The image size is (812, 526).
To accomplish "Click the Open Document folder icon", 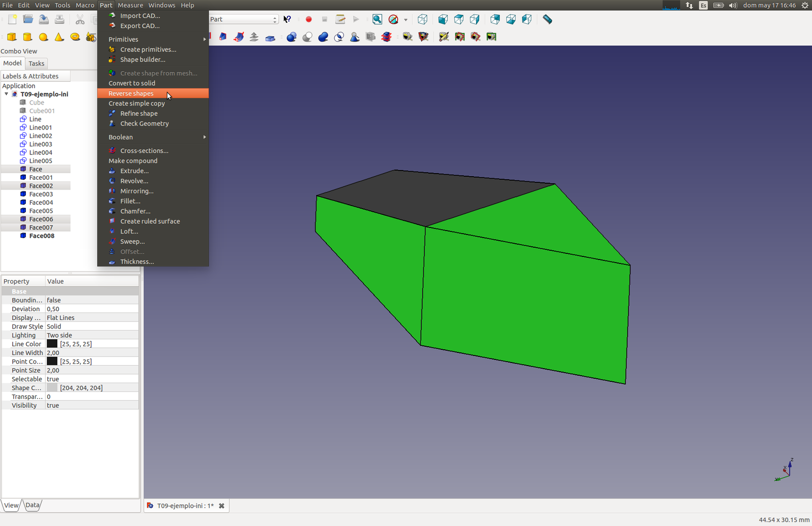I will coord(28,19).
